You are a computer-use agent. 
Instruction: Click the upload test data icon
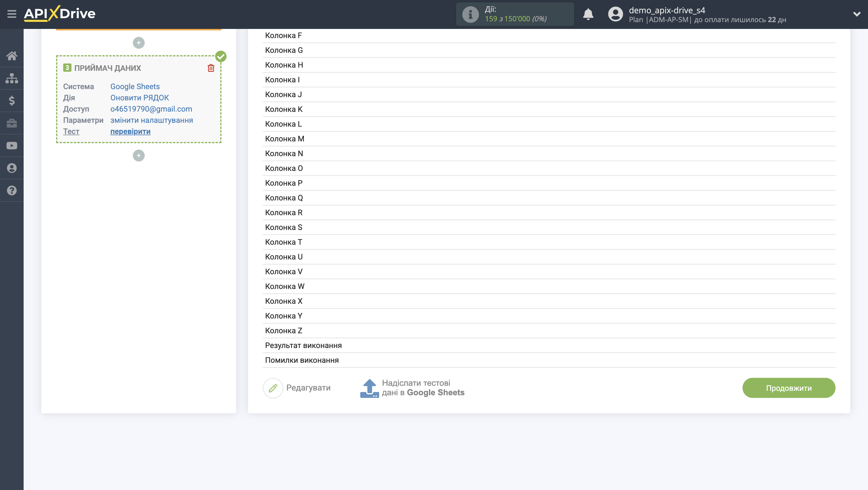pyautogui.click(x=370, y=388)
